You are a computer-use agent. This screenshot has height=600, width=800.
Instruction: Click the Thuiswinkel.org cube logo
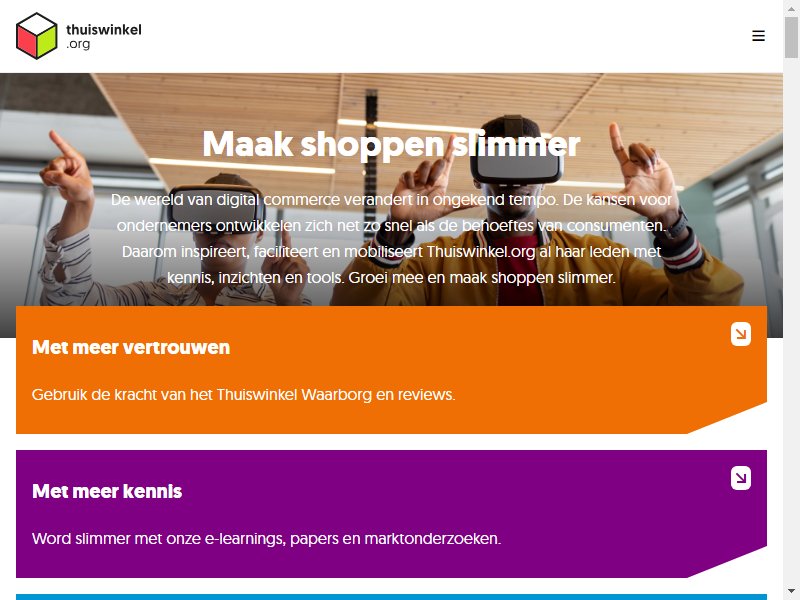point(37,36)
